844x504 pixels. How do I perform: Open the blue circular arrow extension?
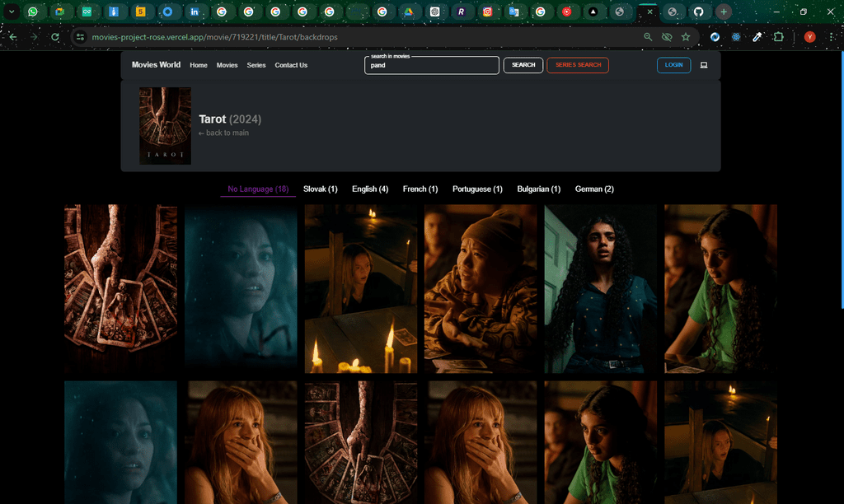[x=715, y=37]
